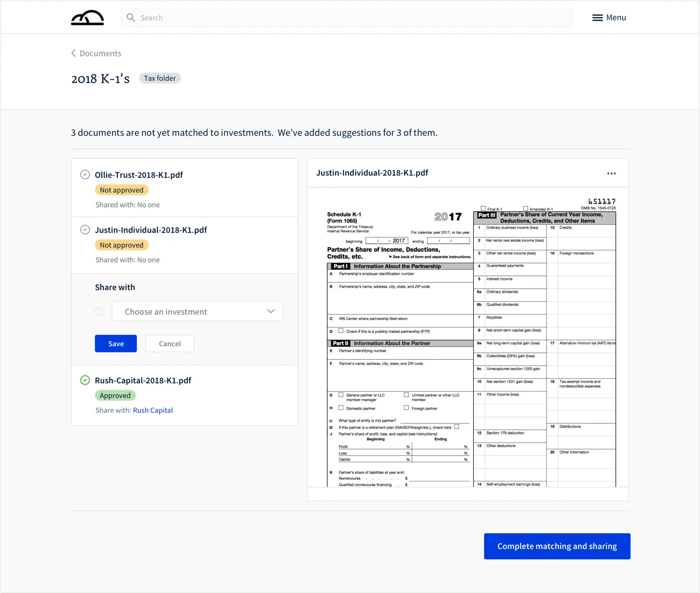Toggle the Not approved badge on Ollie-Trust-2018-K1.pdf

pos(122,190)
